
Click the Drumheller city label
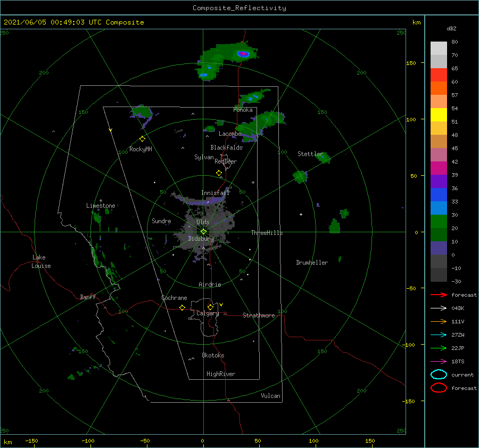tap(312, 263)
